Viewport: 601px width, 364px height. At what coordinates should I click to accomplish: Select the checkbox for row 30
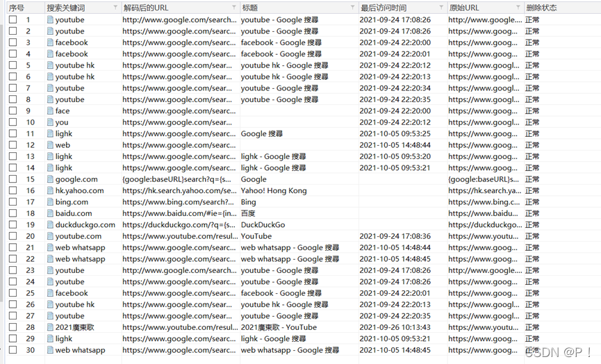13,350
